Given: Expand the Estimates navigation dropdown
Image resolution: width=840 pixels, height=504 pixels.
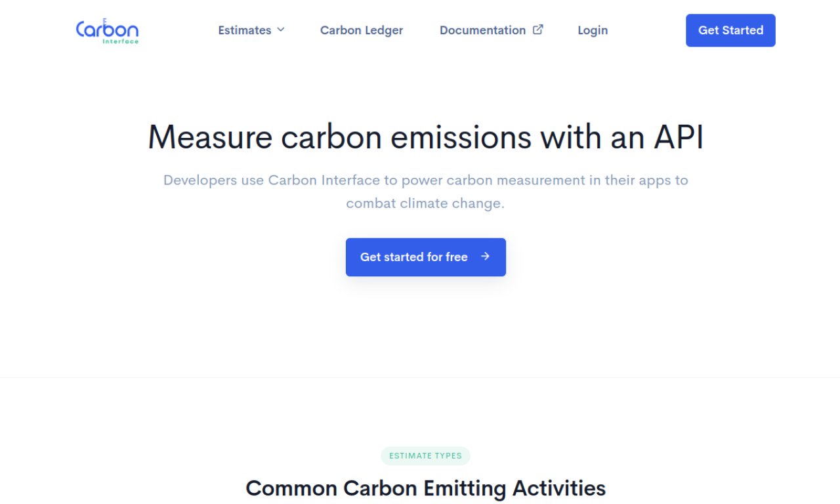Looking at the screenshot, I should (x=251, y=30).
